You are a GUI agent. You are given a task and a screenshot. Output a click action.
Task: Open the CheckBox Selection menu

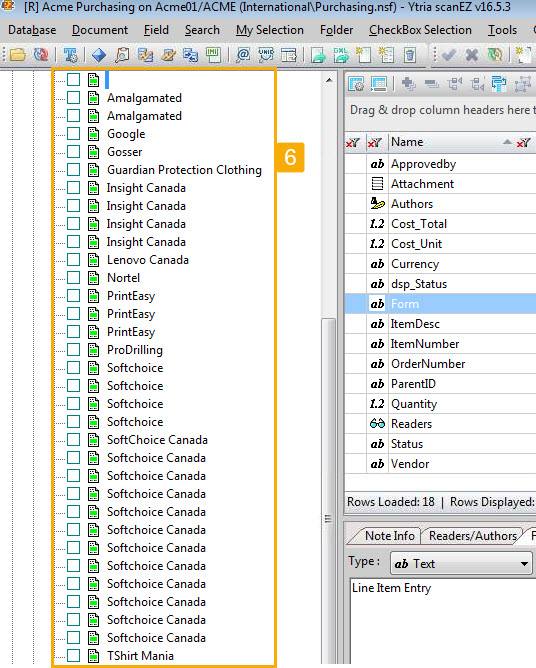click(x=420, y=30)
